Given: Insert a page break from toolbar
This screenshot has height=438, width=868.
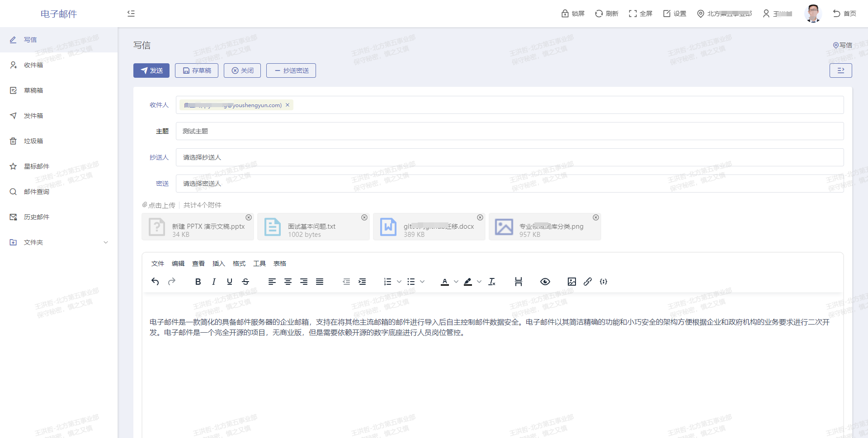Looking at the screenshot, I should point(518,282).
